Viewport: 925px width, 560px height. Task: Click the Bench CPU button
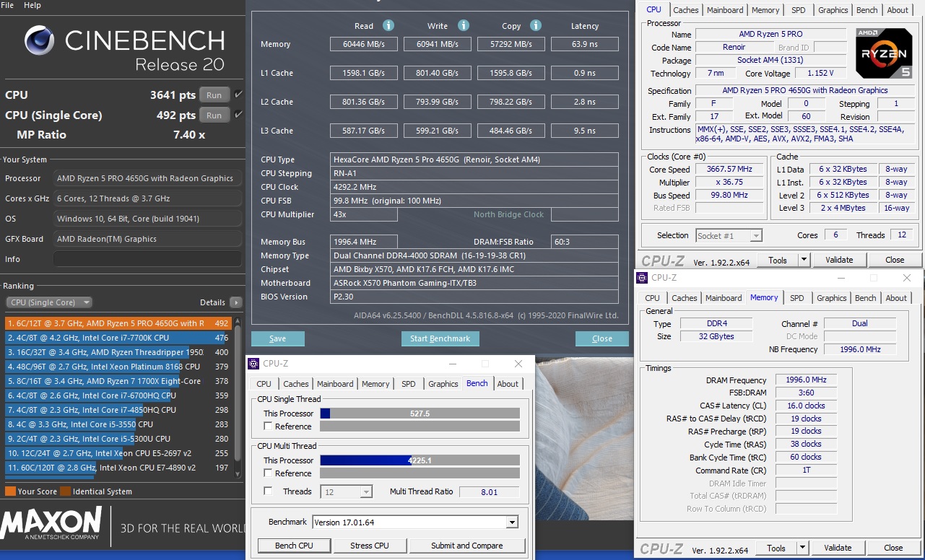[294, 546]
